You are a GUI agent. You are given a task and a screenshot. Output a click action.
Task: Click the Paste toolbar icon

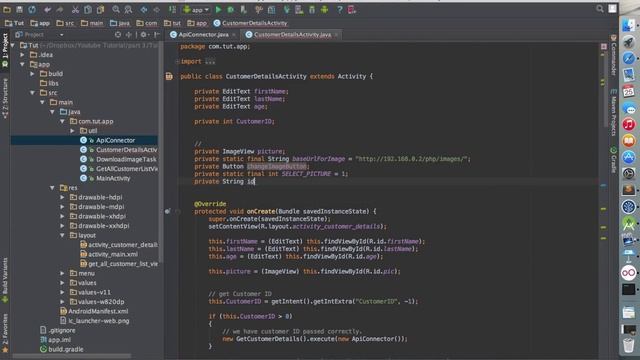[100, 9]
